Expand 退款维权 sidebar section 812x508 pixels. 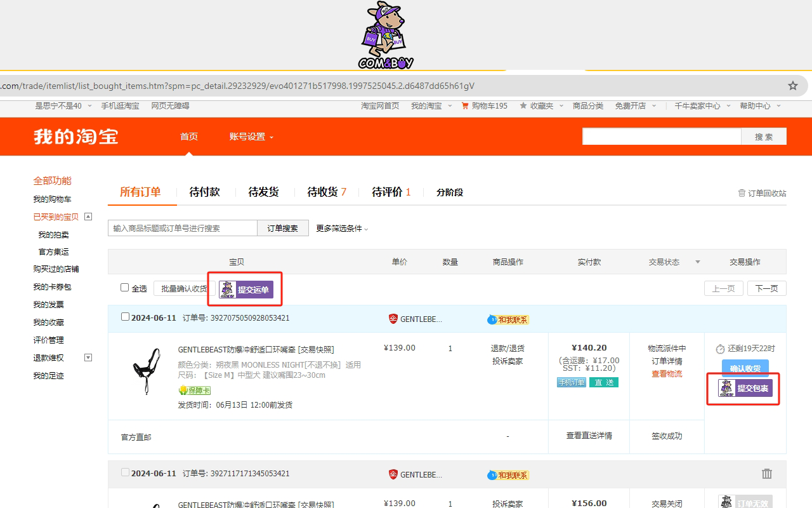88,358
